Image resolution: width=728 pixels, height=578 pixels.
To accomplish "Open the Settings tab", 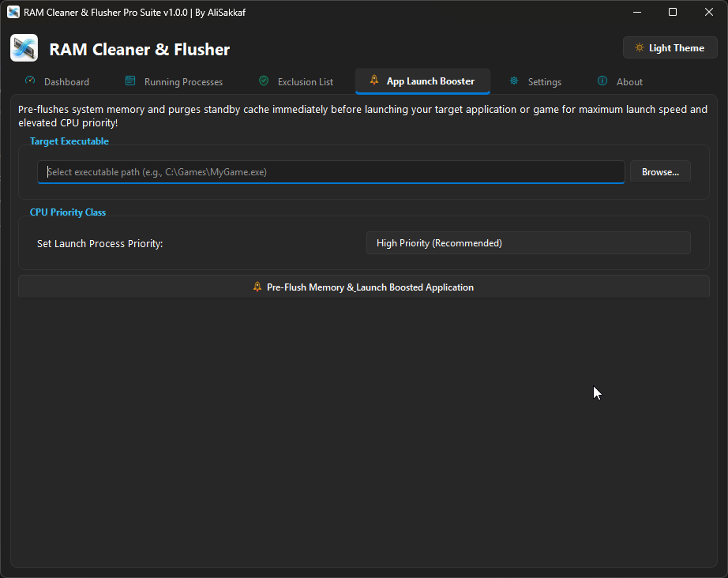I will tap(535, 81).
